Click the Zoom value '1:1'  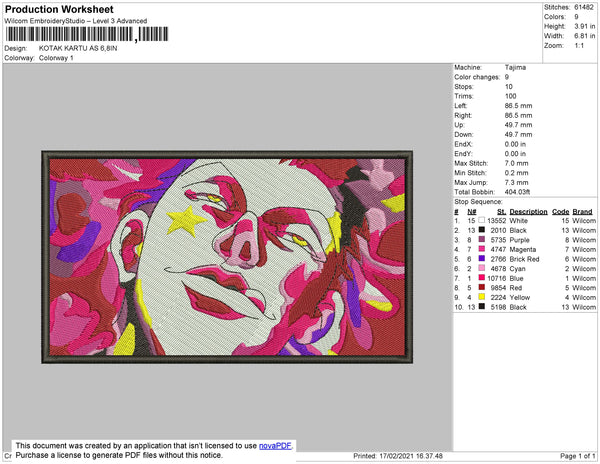(x=579, y=46)
